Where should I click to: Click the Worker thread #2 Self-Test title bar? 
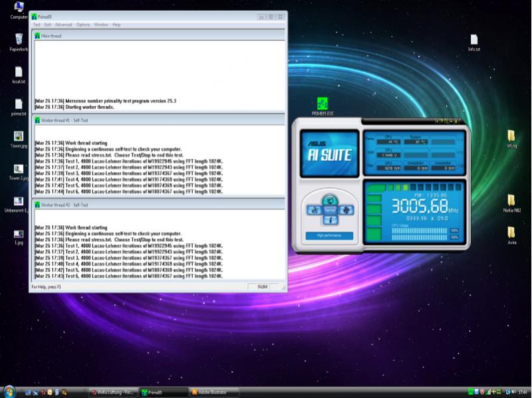tap(158, 205)
